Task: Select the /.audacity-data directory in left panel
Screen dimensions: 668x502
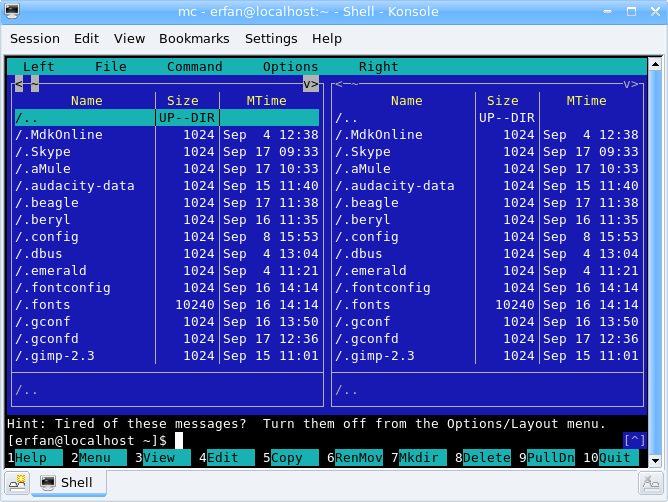Action: click(75, 186)
